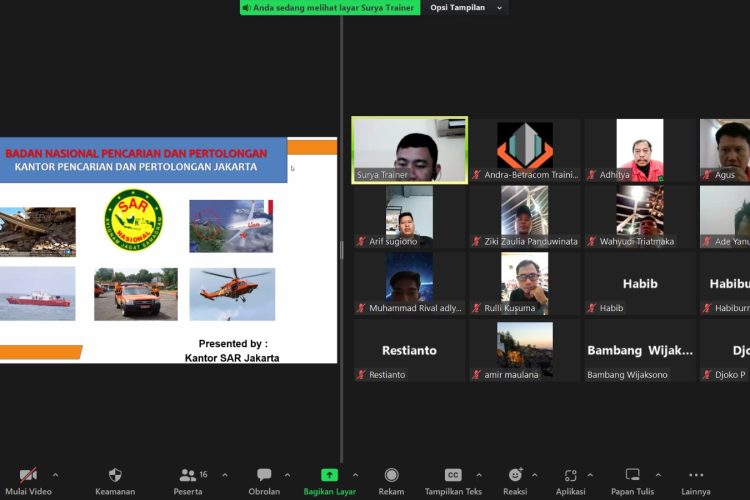750x500 pixels.
Task: Select Surya Trainer's video thumbnail
Action: point(409,150)
